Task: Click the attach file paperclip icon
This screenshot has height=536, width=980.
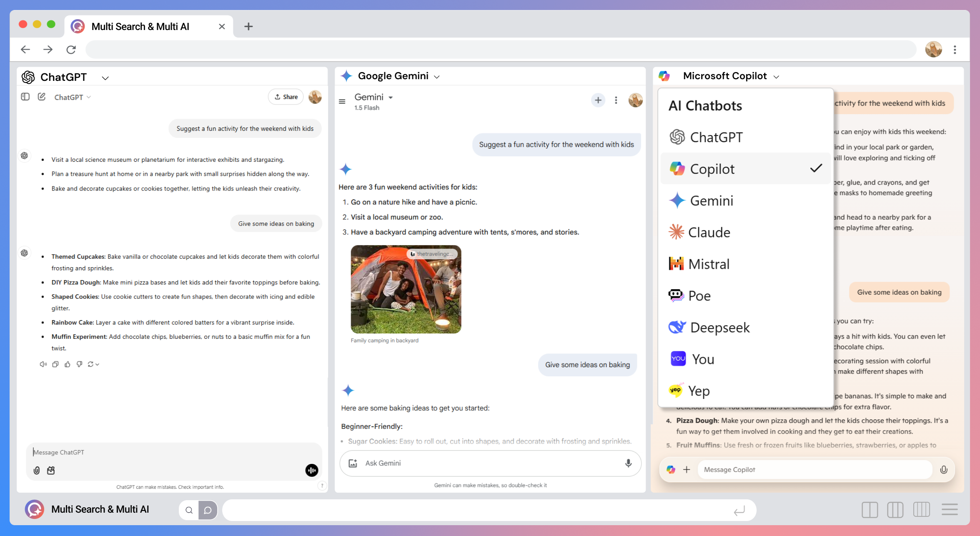Action: click(x=37, y=470)
